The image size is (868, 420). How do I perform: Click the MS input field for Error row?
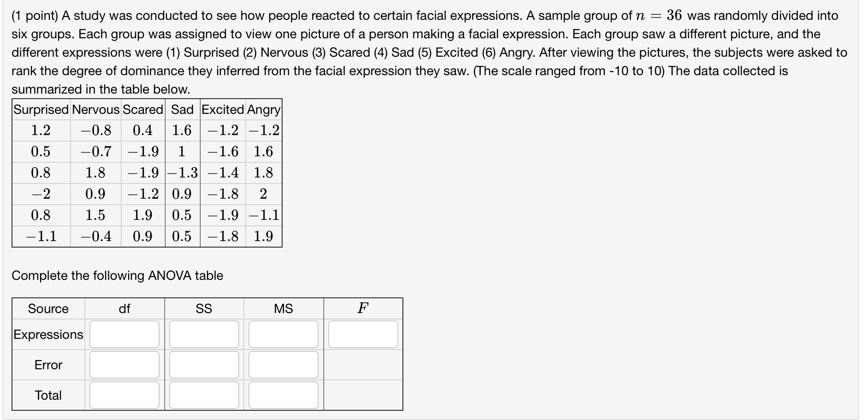pos(283,365)
